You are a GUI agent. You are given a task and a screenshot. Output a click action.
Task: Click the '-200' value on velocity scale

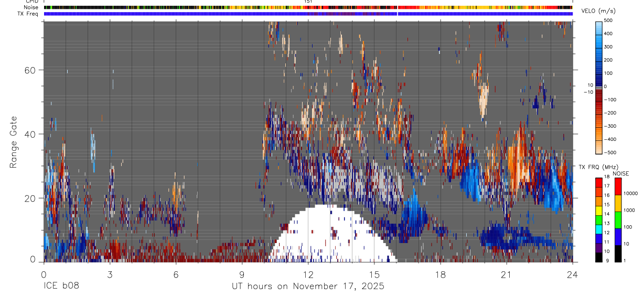(611, 113)
